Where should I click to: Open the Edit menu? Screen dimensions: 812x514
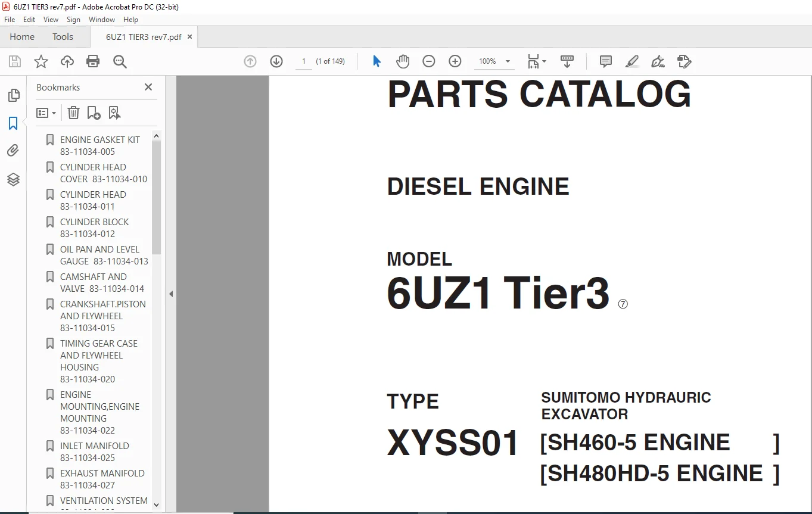(29, 20)
